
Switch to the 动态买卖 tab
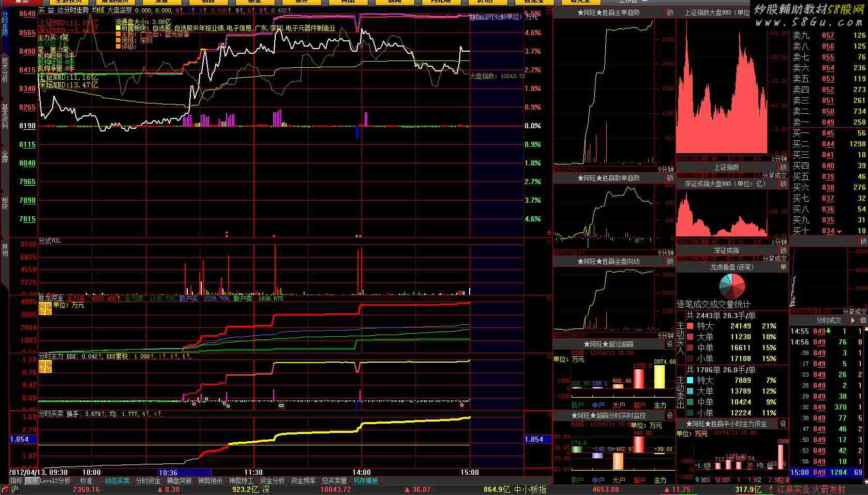pos(117,481)
